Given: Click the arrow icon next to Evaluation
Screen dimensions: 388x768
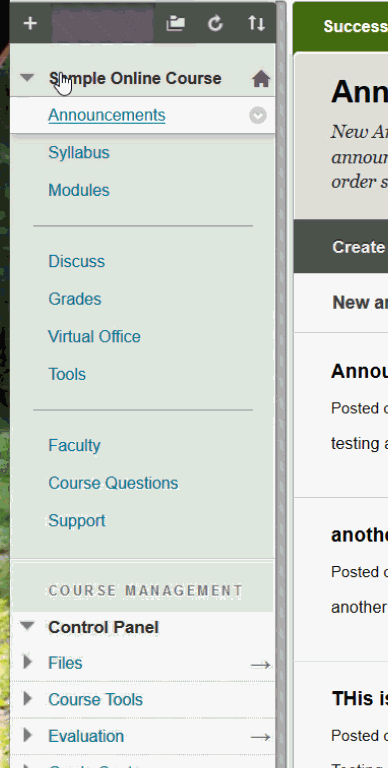Looking at the screenshot, I should [260, 737].
